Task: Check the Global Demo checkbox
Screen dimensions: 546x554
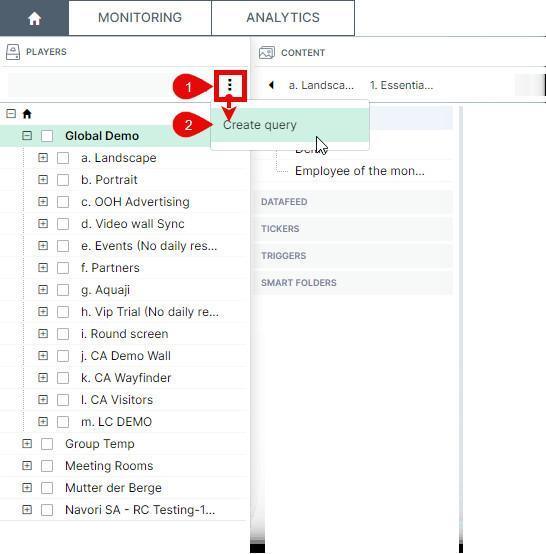Action: coord(47,136)
